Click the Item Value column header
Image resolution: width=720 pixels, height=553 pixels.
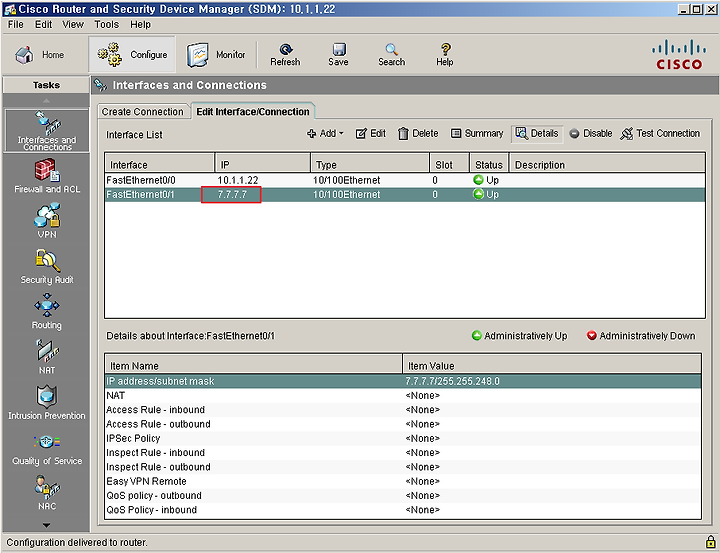click(552, 366)
